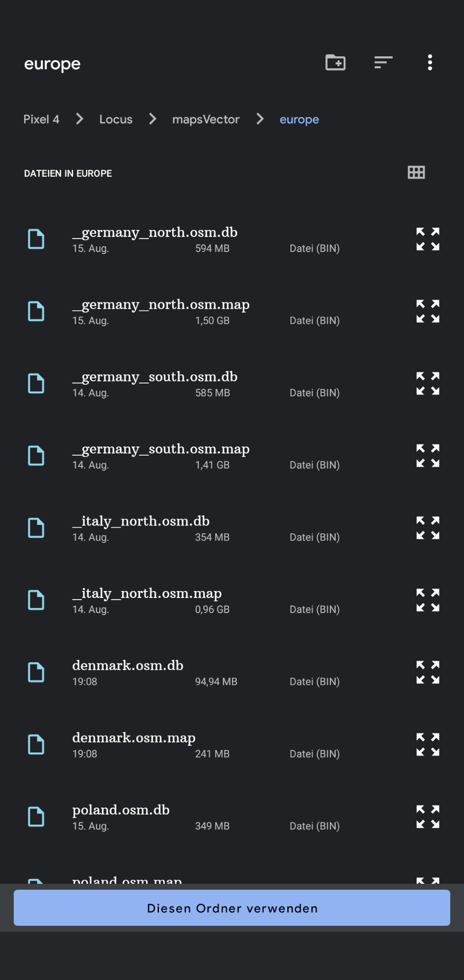
Task: Click the file icon of _germany_north.osm.db
Action: pos(36,239)
